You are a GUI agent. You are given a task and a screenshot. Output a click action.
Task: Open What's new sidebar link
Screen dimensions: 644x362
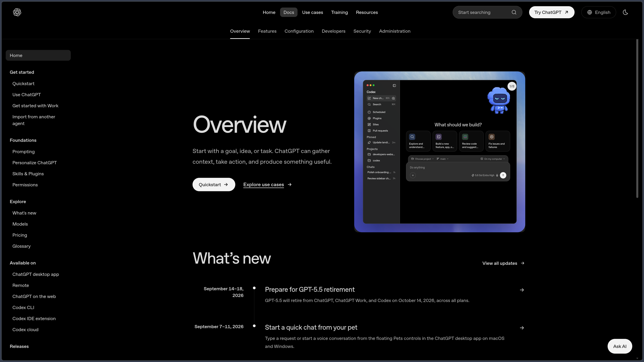click(x=24, y=213)
